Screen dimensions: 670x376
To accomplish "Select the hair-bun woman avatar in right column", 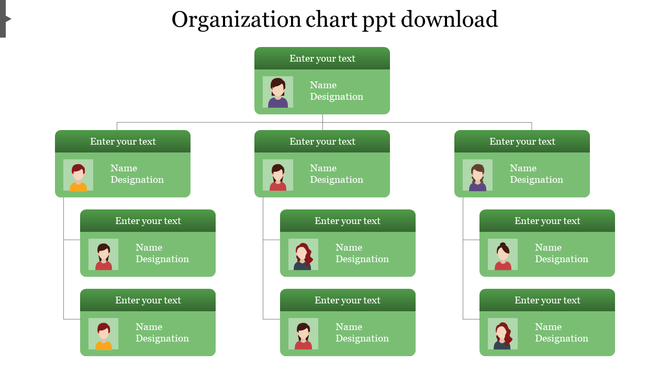I will (503, 254).
